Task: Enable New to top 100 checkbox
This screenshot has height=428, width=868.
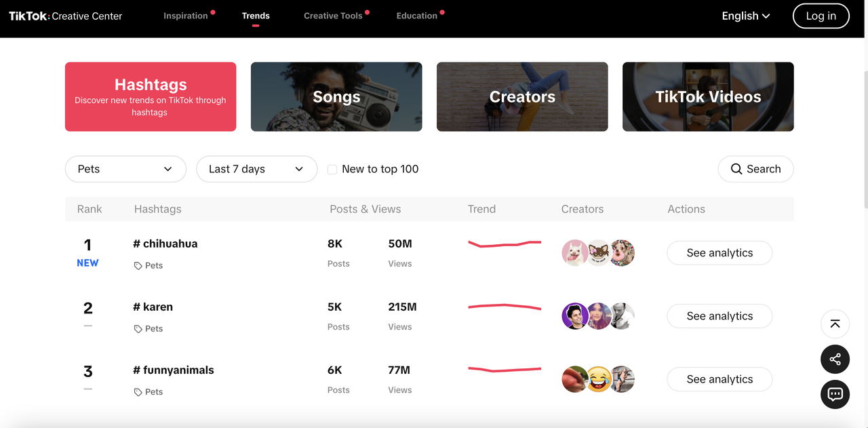Action: [332, 170]
